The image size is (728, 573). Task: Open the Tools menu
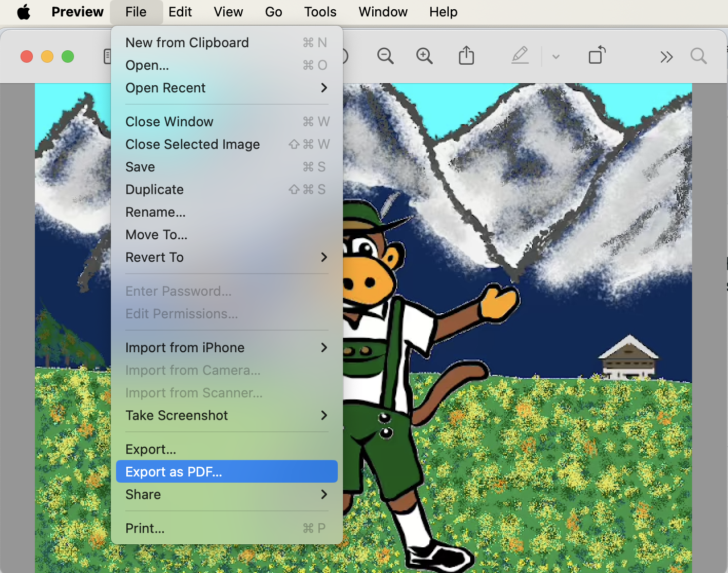[319, 11]
